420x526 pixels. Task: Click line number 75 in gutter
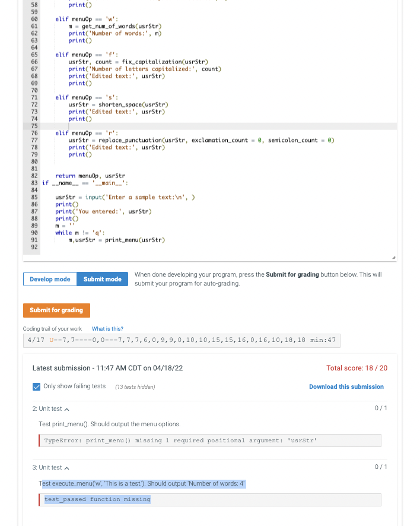click(x=34, y=126)
